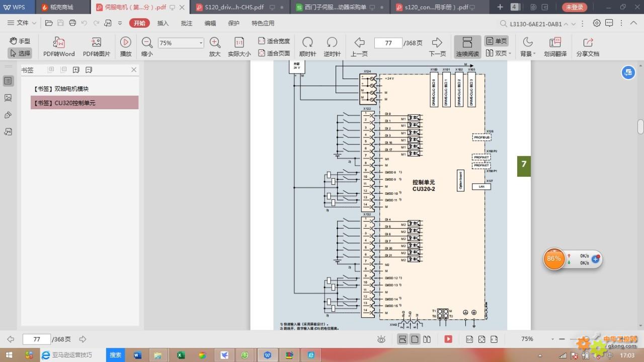Go to previous page (上一页)

pyautogui.click(x=359, y=47)
